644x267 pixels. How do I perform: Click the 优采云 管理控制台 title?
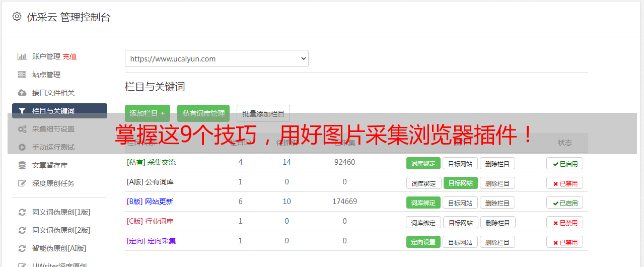point(68,17)
